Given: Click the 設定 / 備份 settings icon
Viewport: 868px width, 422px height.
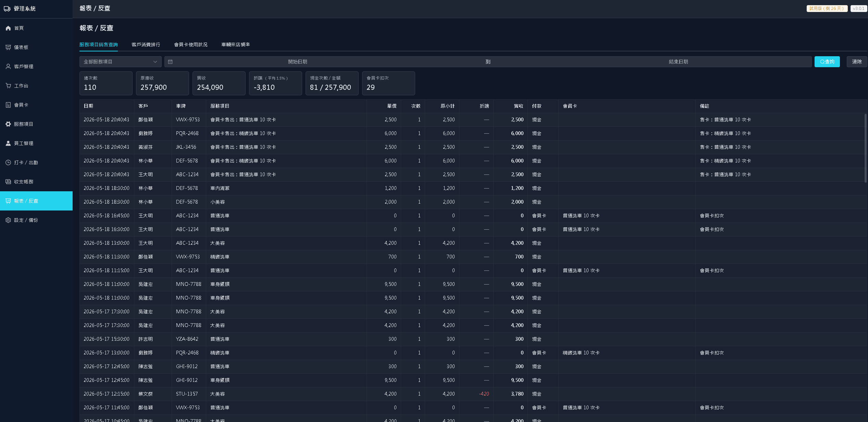Looking at the screenshot, I should [8, 220].
